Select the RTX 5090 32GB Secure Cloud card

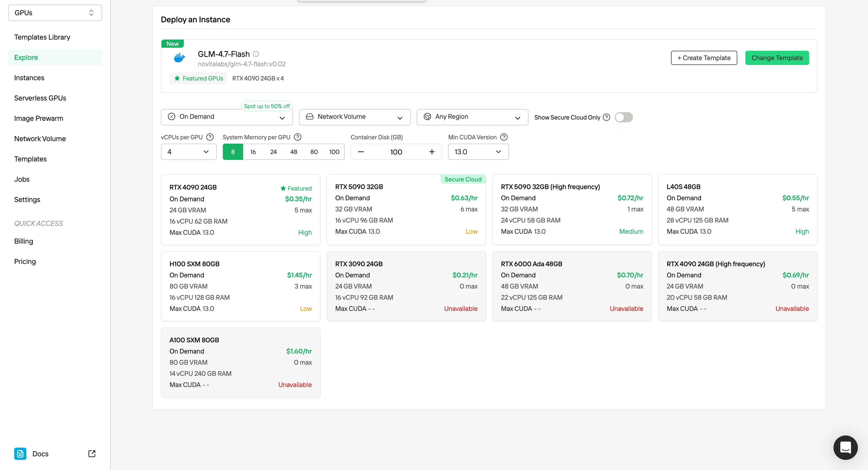click(406, 210)
